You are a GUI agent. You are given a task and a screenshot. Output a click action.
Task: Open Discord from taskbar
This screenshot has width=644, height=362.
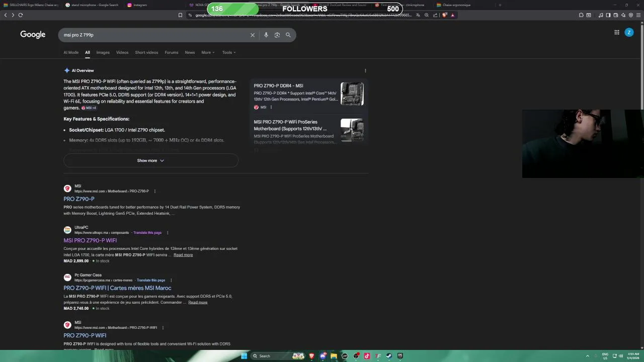(323, 356)
